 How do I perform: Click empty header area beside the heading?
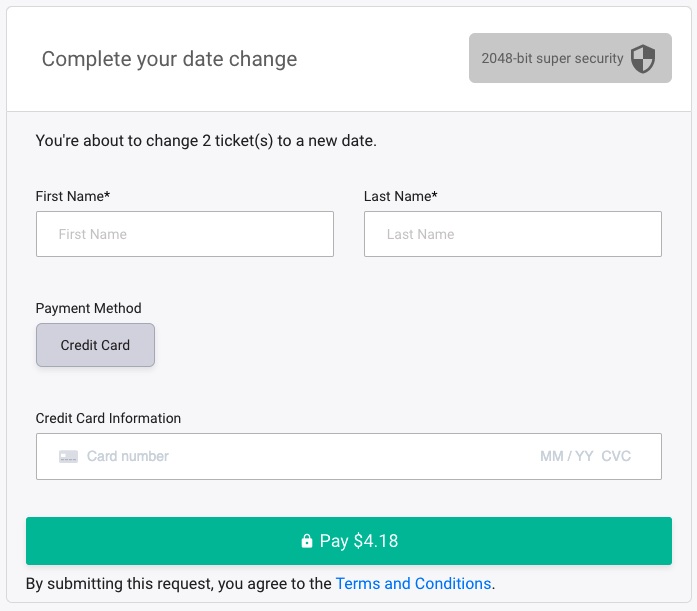385,59
